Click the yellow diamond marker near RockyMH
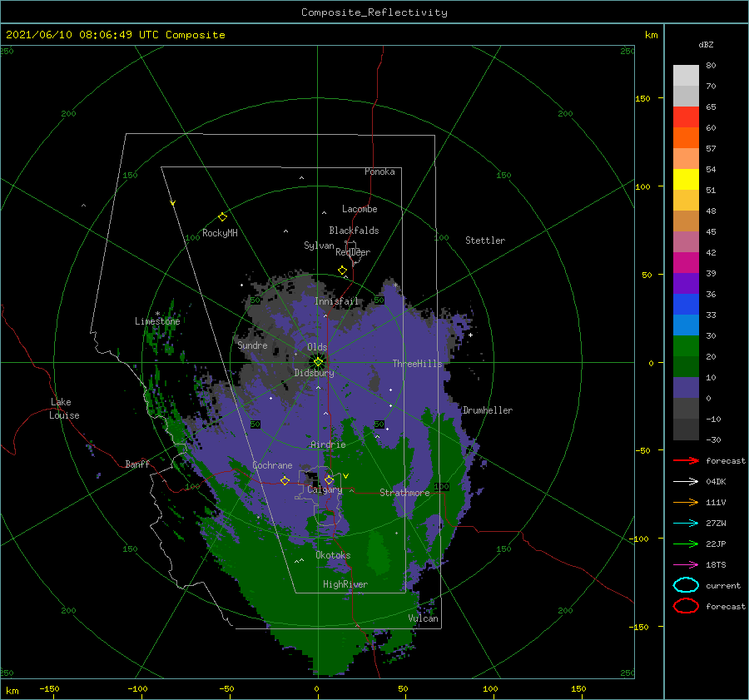The image size is (749, 700). tap(222, 217)
